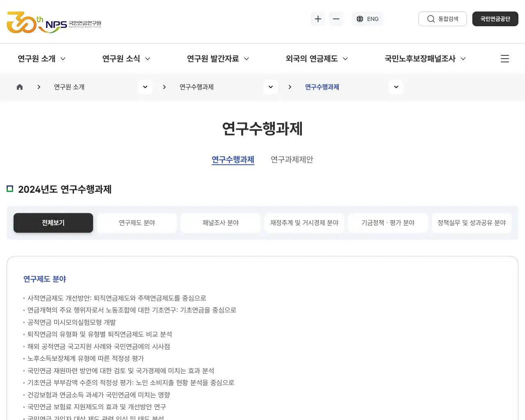This screenshot has width=525, height=420.
Task: Expand the 연구원 소개 main menu
Action: click(x=41, y=59)
